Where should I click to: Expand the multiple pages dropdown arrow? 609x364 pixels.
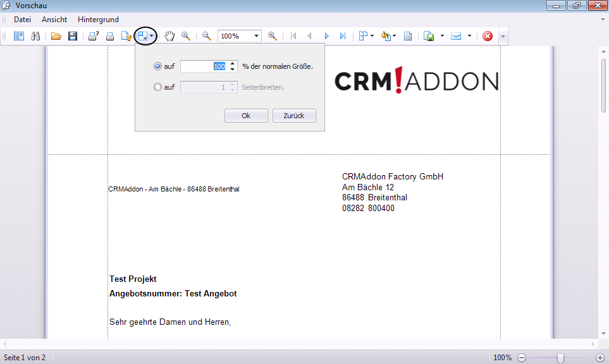click(372, 36)
